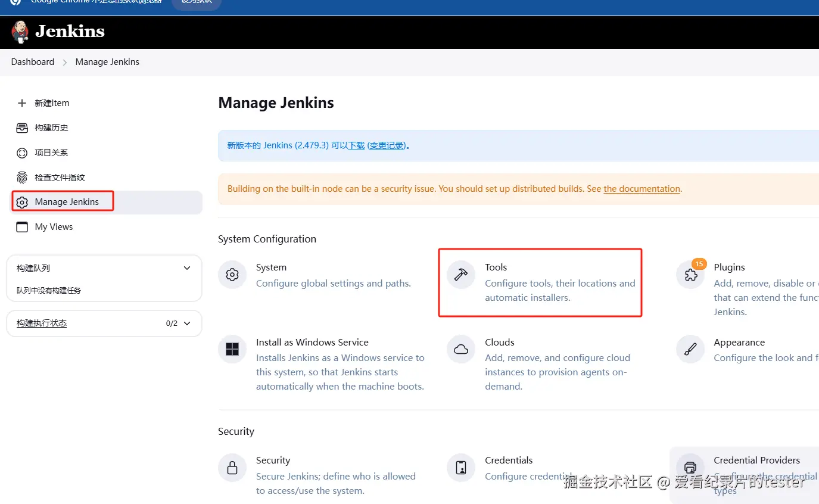Viewport: 819px width, 504px height.
Task: Open 新建Item in the sidebar
Action: pos(52,103)
